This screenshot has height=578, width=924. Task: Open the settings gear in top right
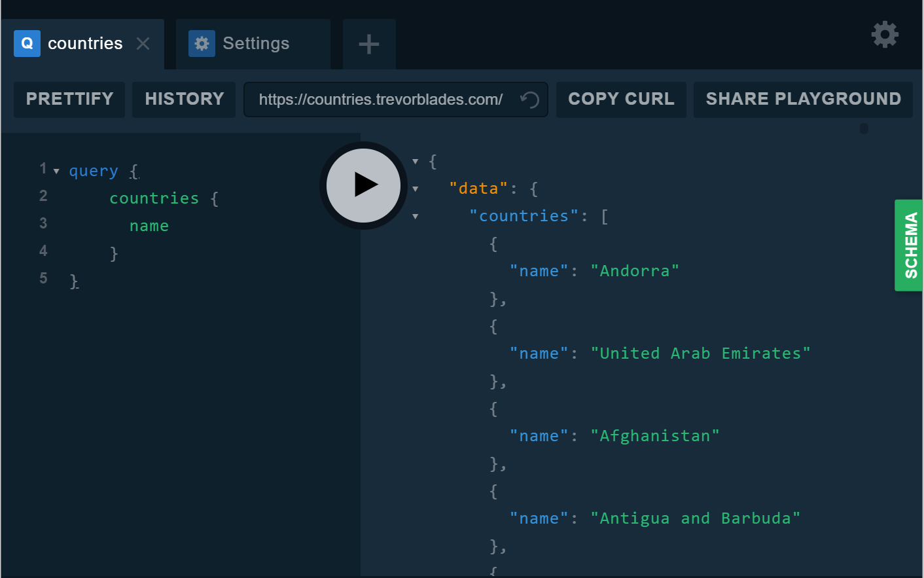pyautogui.click(x=885, y=34)
